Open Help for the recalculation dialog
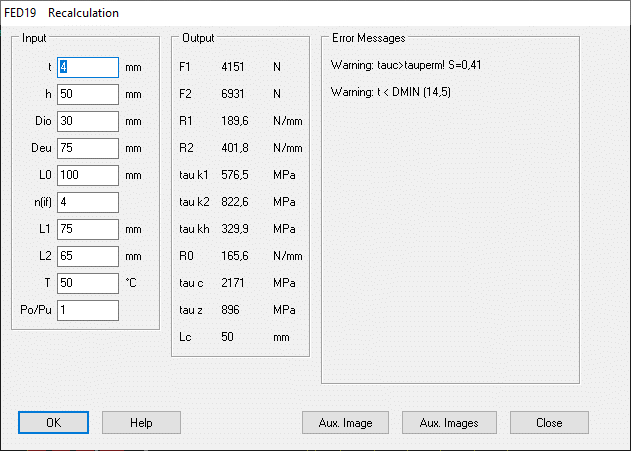This screenshot has width=631, height=451. 141,423
